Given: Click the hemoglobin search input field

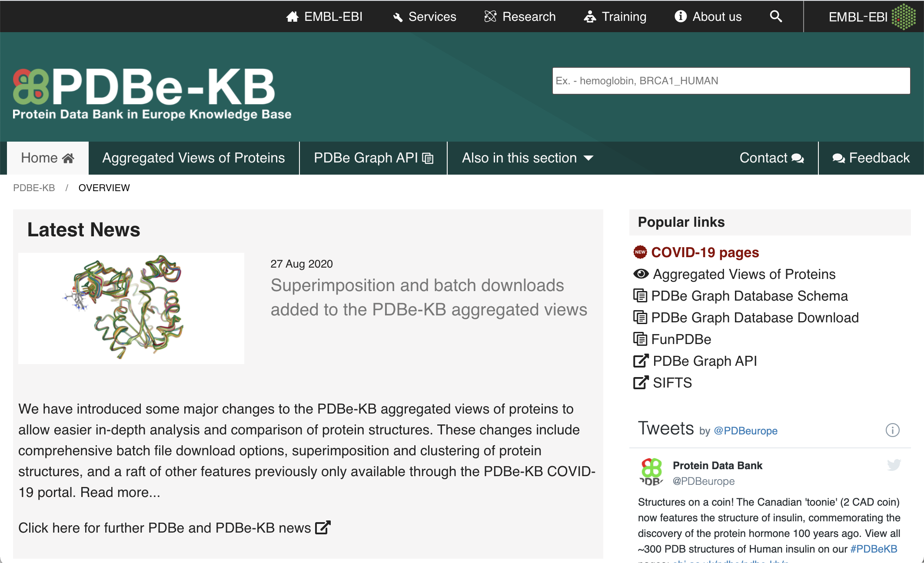Looking at the screenshot, I should [731, 81].
